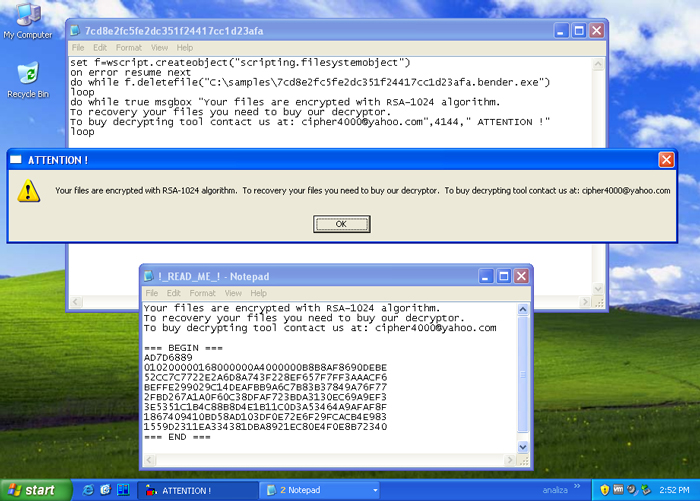Click the 'do while f.deletefile' script line

[x=310, y=82]
